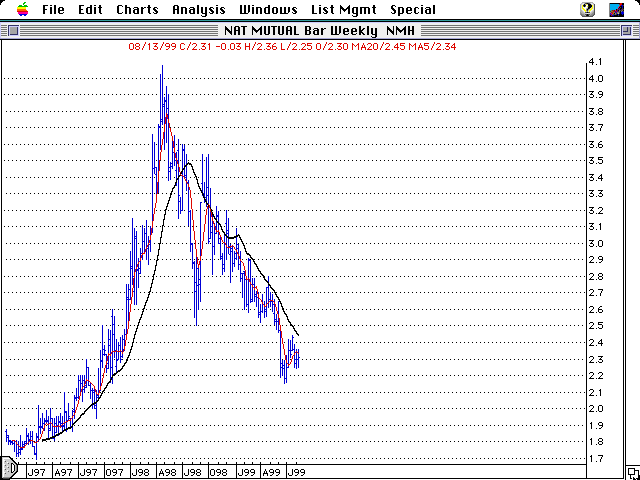This screenshot has width=640, height=480.
Task: Click the 08/13/99 date in the readout
Action: [x=153, y=47]
